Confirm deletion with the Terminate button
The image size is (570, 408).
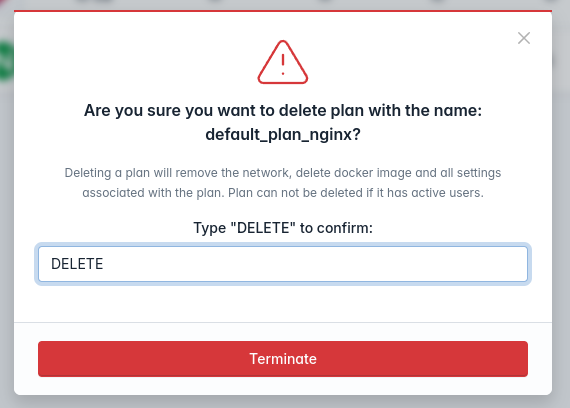click(x=283, y=359)
